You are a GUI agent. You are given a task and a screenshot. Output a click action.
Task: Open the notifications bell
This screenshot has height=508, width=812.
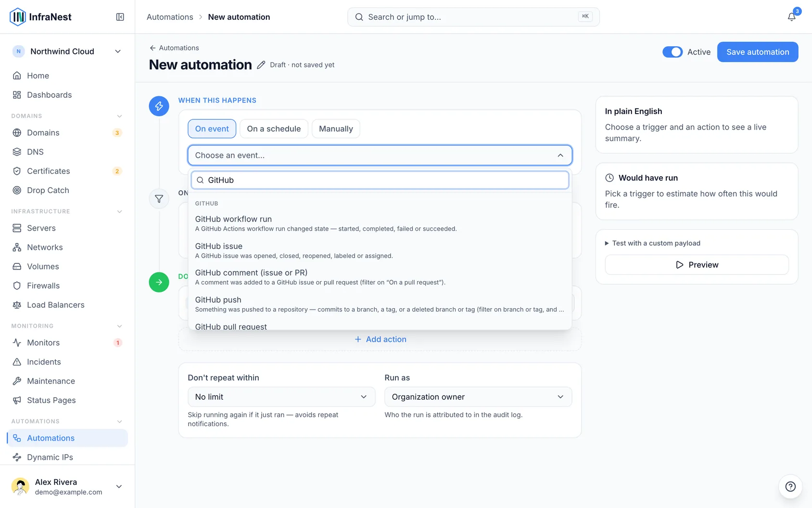[791, 17]
